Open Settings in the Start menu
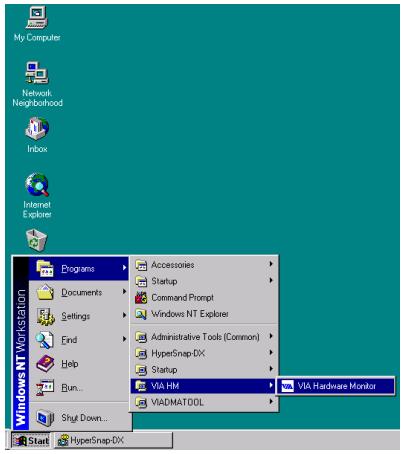 (x=79, y=316)
